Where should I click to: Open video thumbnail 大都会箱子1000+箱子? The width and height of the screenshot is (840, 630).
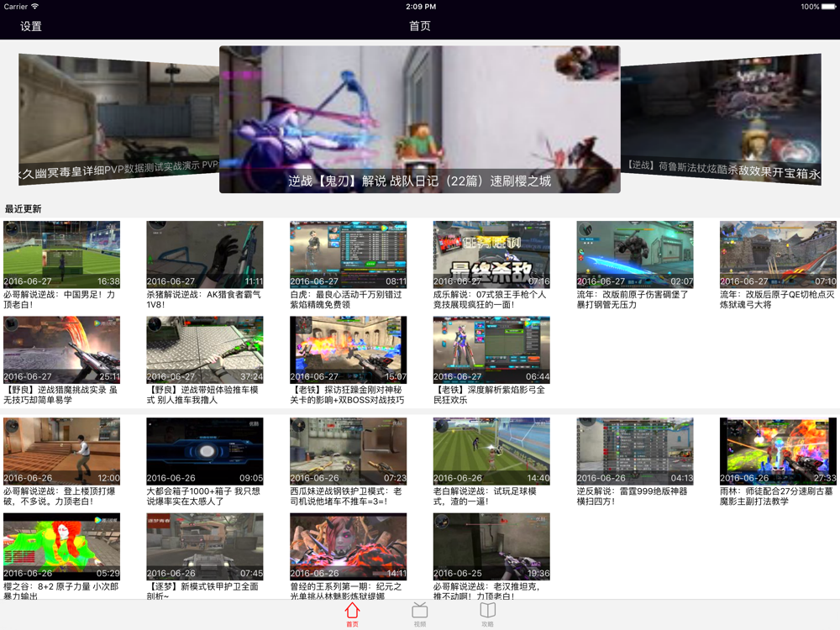click(205, 451)
